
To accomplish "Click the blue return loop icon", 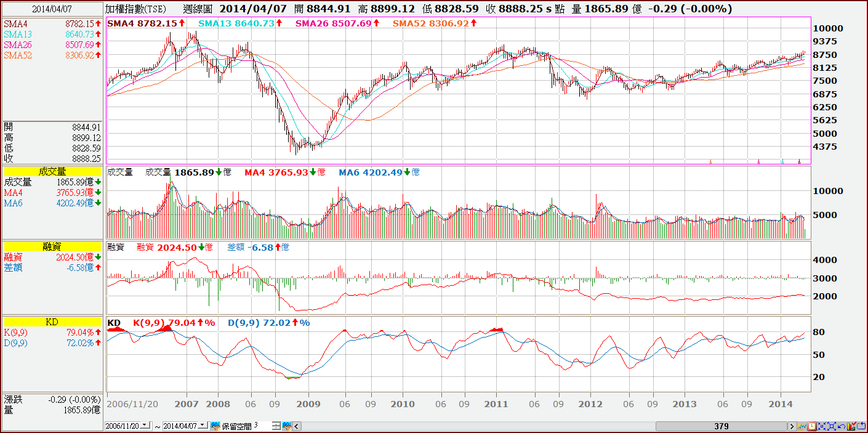I will 861,426.
